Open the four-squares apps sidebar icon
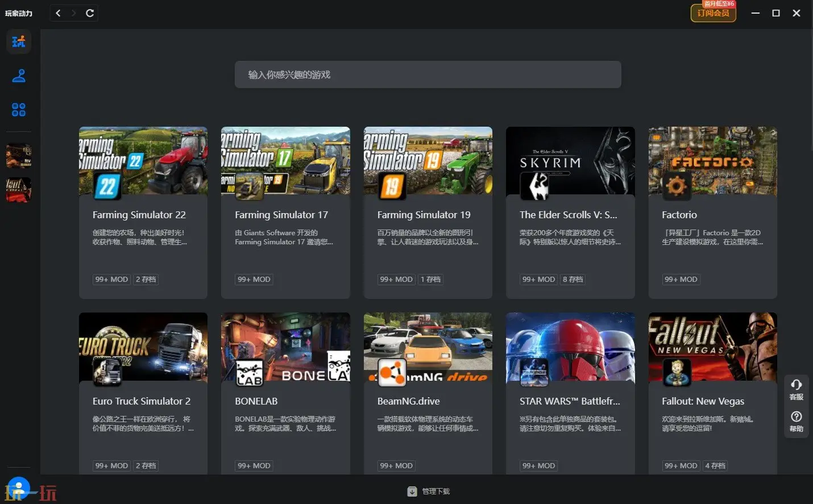Screen dimensions: 813x504 click(19, 110)
